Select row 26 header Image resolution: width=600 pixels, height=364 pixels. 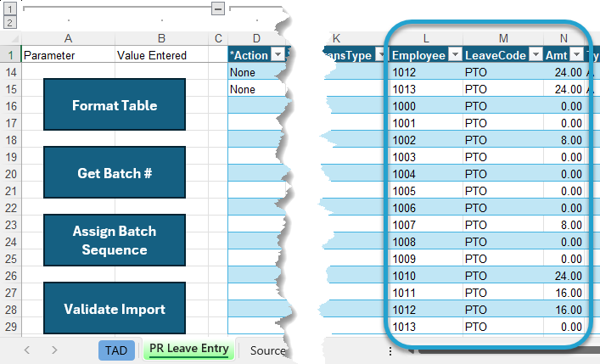click(x=11, y=276)
